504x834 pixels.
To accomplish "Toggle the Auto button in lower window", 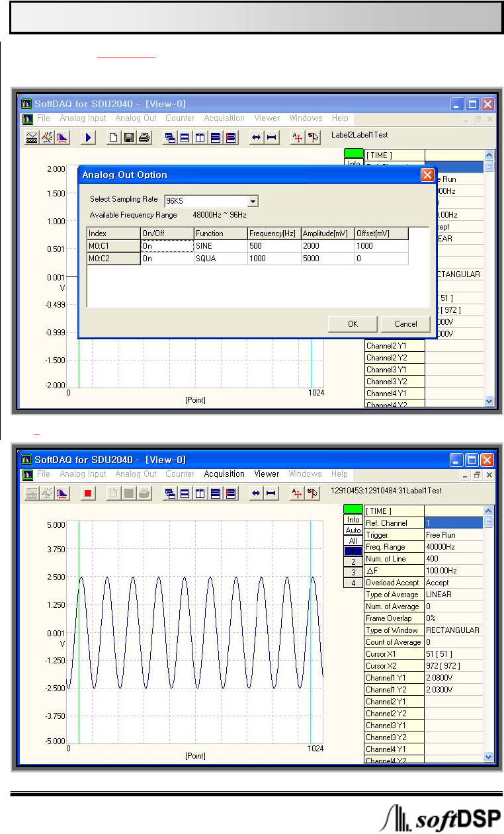I will point(353,530).
